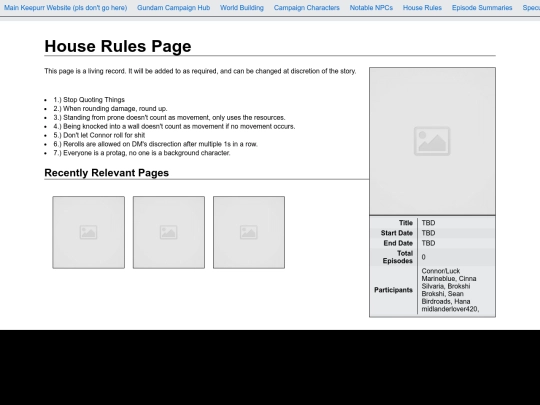Select rule about knocked into a wall
The width and height of the screenshot is (540, 405).
coord(174,126)
